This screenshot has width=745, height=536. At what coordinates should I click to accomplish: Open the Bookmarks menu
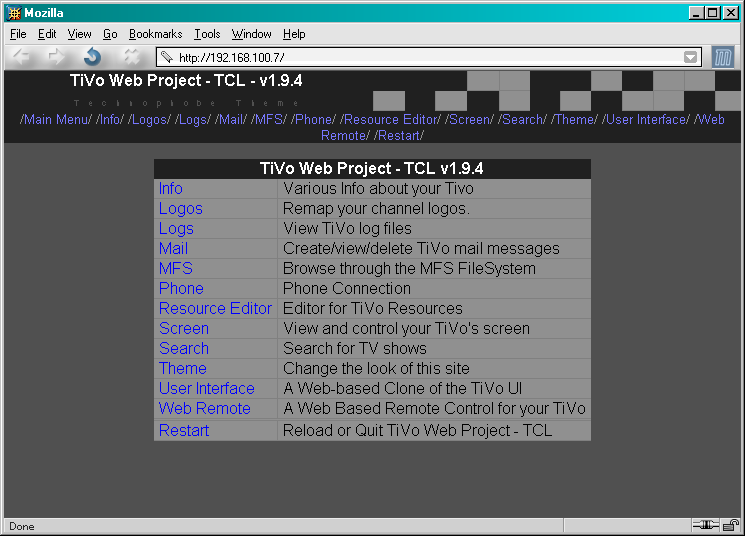(x=155, y=34)
